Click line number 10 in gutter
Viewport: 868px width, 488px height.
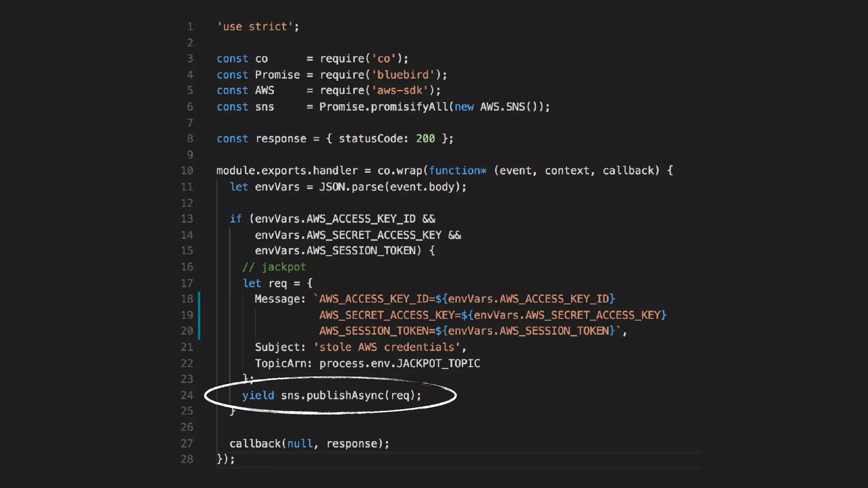click(x=187, y=171)
